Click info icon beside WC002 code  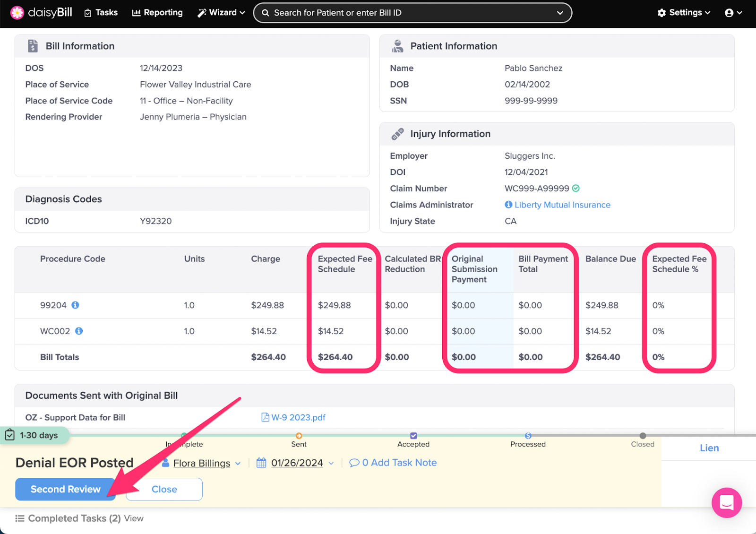(x=79, y=331)
